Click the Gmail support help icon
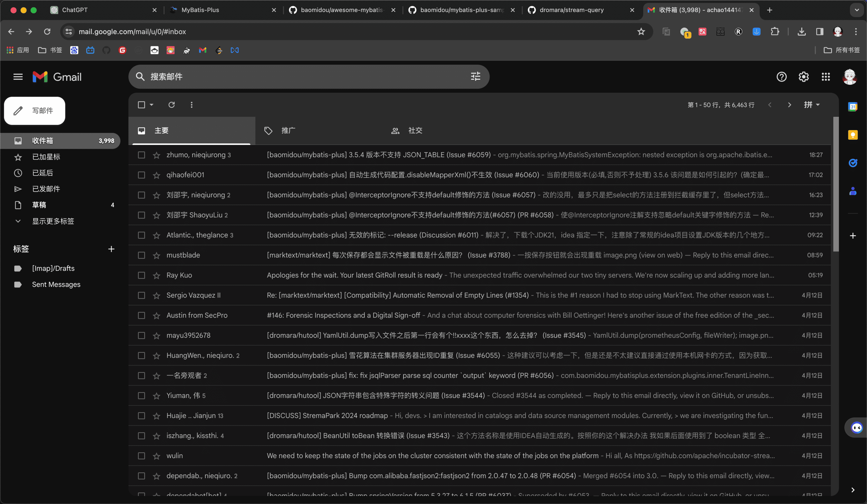This screenshot has height=504, width=867. pos(781,77)
